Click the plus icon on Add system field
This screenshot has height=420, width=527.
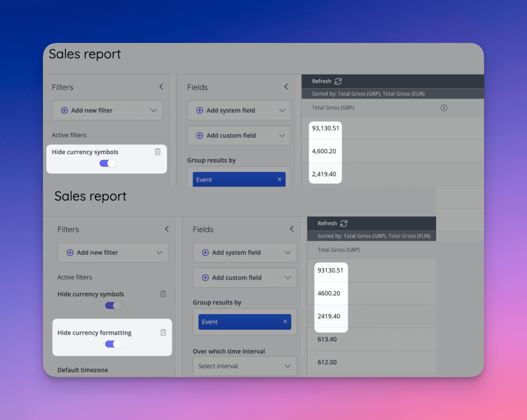pyautogui.click(x=200, y=111)
